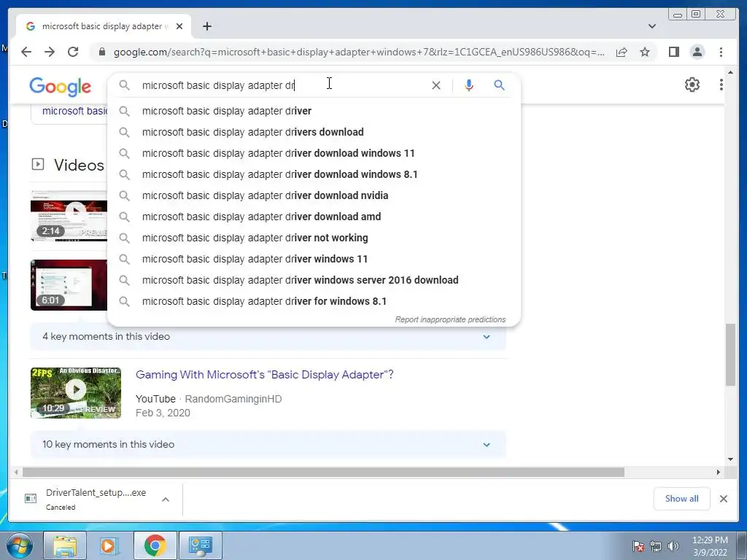Click 'Report inappropriate predictions' link
This screenshot has height=560, width=747.
(450, 319)
